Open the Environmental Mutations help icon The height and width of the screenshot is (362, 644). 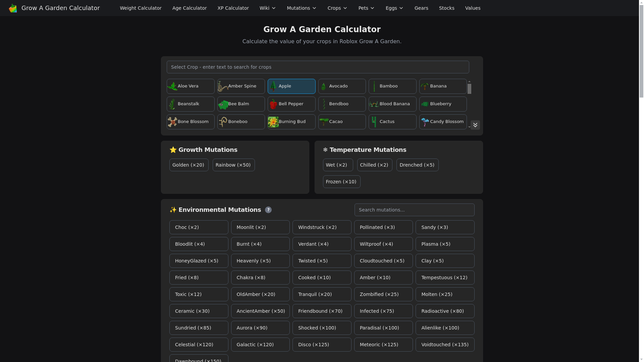pyautogui.click(x=268, y=210)
